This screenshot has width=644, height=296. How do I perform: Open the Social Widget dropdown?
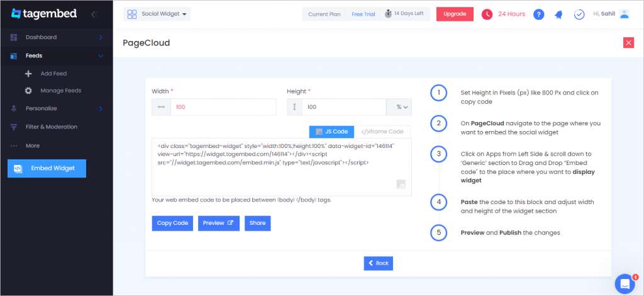157,14
